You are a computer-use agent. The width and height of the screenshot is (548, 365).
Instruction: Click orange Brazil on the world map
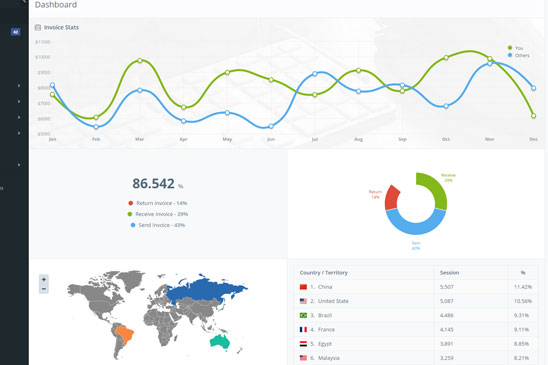(125, 334)
